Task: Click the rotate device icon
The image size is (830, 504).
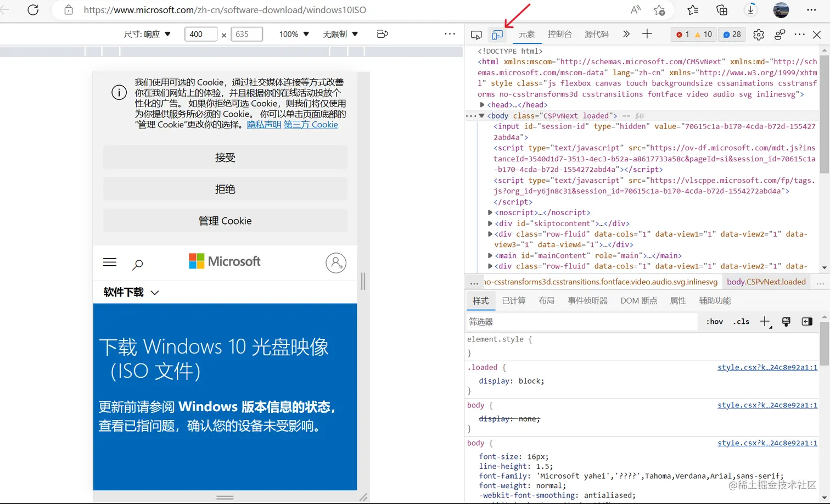Action: pyautogui.click(x=383, y=34)
